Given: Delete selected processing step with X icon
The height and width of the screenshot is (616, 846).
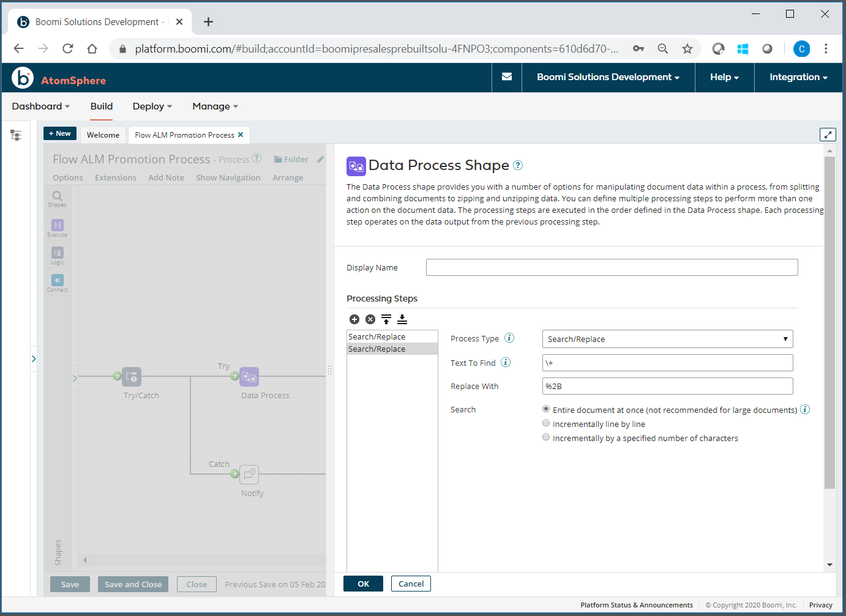Looking at the screenshot, I should (x=370, y=319).
